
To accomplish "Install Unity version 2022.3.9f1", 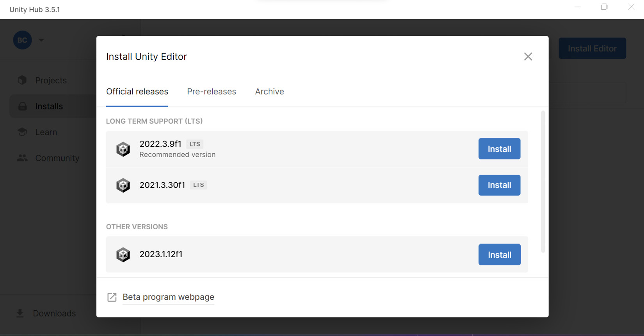I will pos(499,149).
